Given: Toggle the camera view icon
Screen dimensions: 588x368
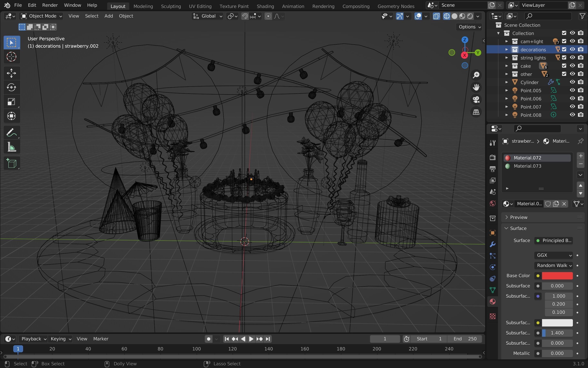Looking at the screenshot, I should tap(476, 100).
